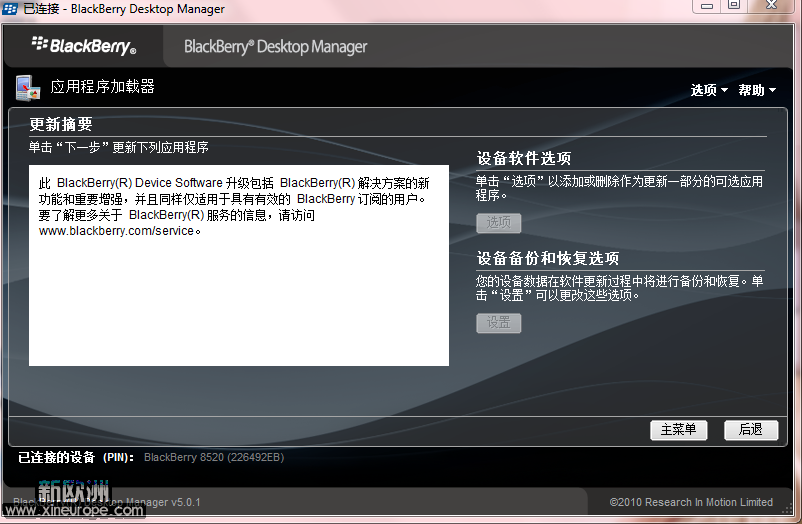Open the 帮助 dropdown menu
802x524 pixels.
pyautogui.click(x=757, y=90)
